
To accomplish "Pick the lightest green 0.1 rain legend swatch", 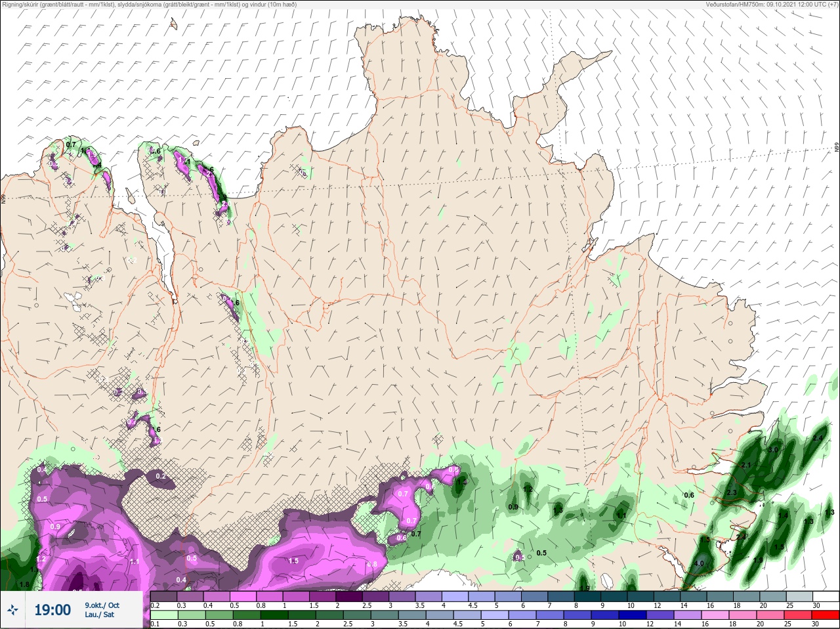I will pos(164,615).
